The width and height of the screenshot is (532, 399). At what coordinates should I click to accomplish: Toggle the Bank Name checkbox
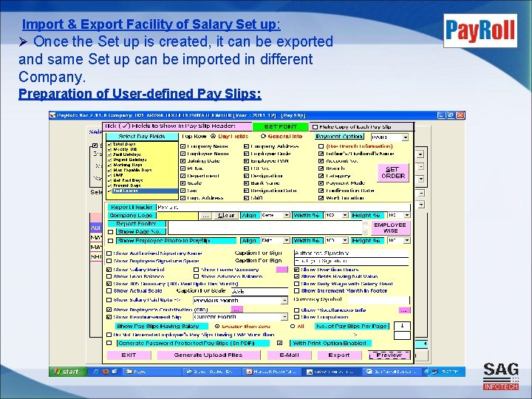(x=246, y=183)
